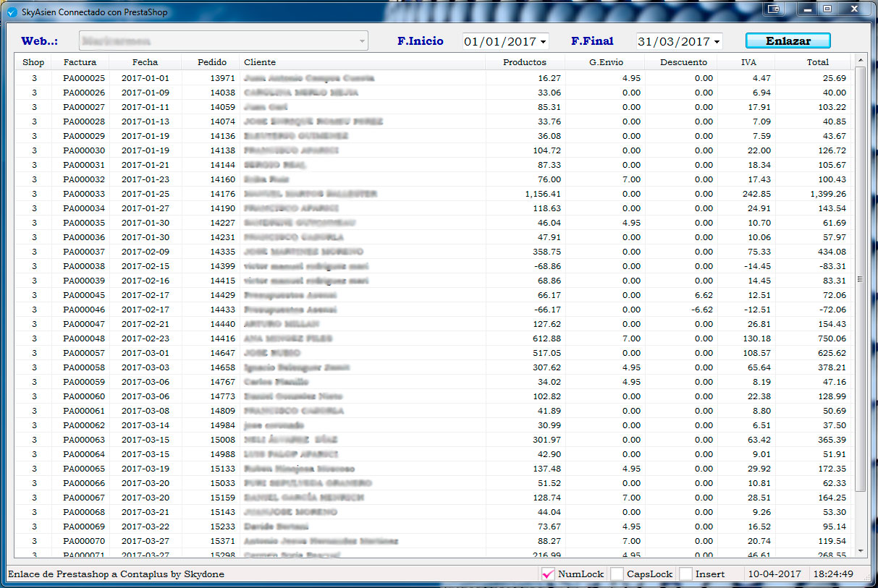Viewport: 878px width, 588px height.
Task: Select invoice PA000025 cell
Action: coord(84,78)
